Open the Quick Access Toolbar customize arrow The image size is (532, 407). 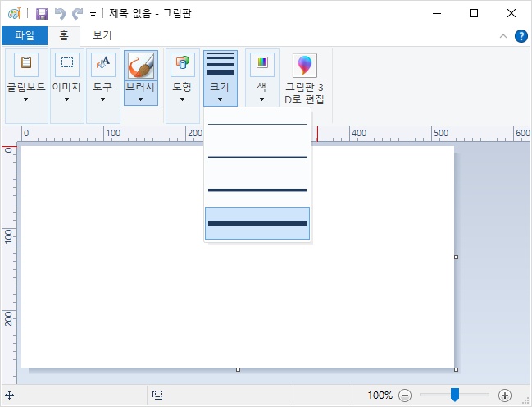pos(93,15)
